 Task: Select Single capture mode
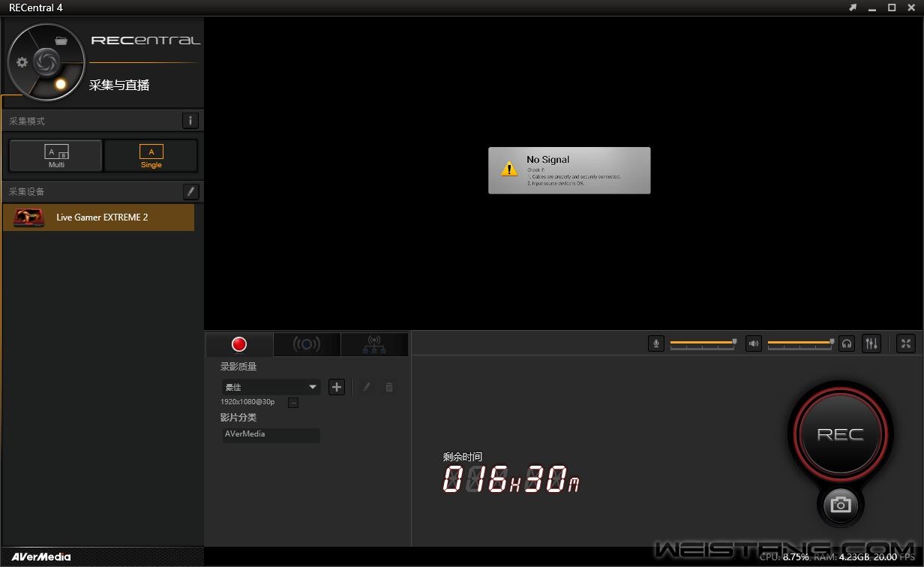(151, 156)
